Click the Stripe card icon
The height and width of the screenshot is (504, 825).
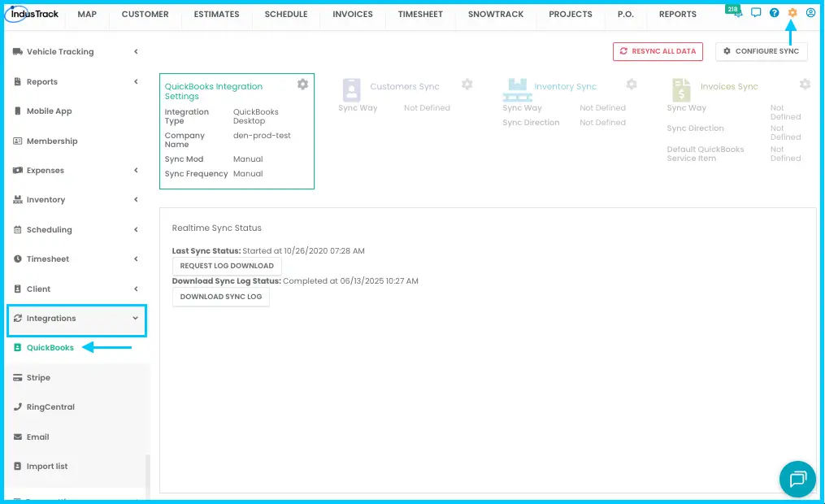(18, 378)
